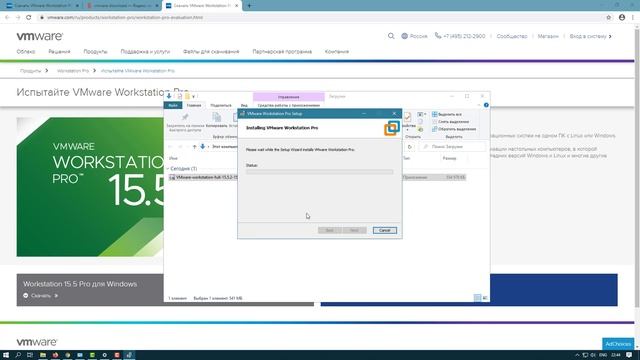The image size is (640, 360).
Task: Open Windows taskbar search
Action: click(18, 355)
